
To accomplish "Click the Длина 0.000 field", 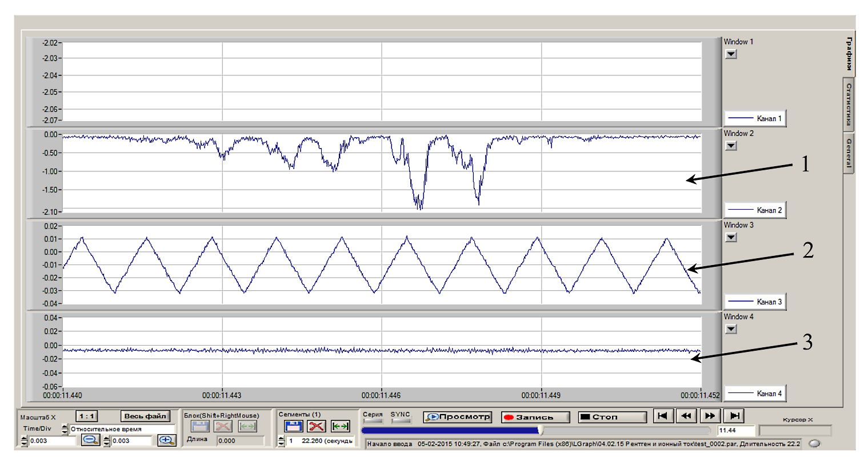I will point(241,440).
